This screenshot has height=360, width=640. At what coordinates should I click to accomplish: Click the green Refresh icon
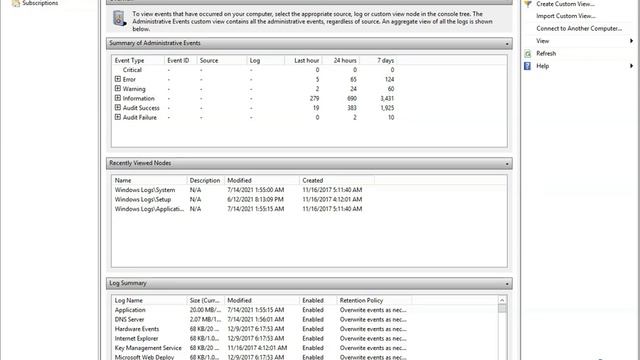coord(528,53)
